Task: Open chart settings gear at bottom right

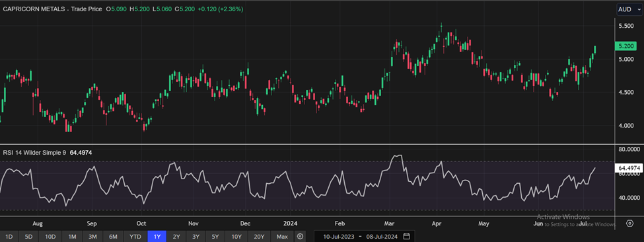Action: (630, 223)
